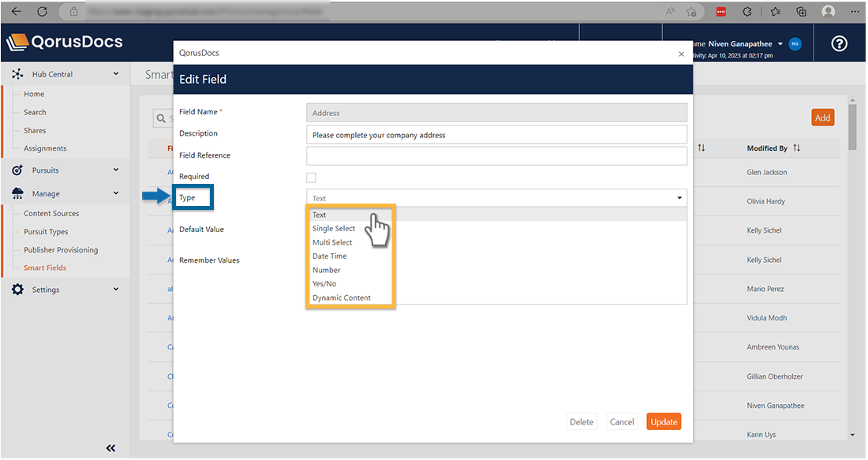The height and width of the screenshot is (460, 868).
Task: Click the browser Refresh icon
Action: point(41,11)
